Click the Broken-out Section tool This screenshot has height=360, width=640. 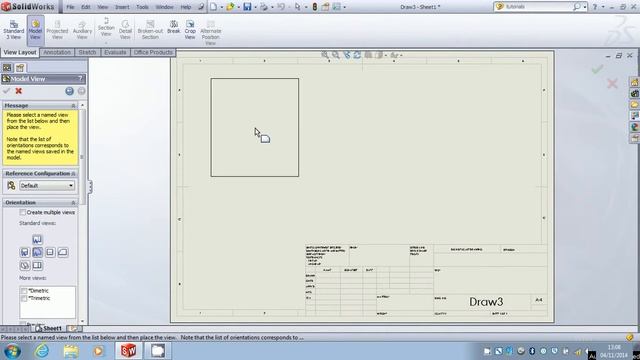pyautogui.click(x=150, y=30)
